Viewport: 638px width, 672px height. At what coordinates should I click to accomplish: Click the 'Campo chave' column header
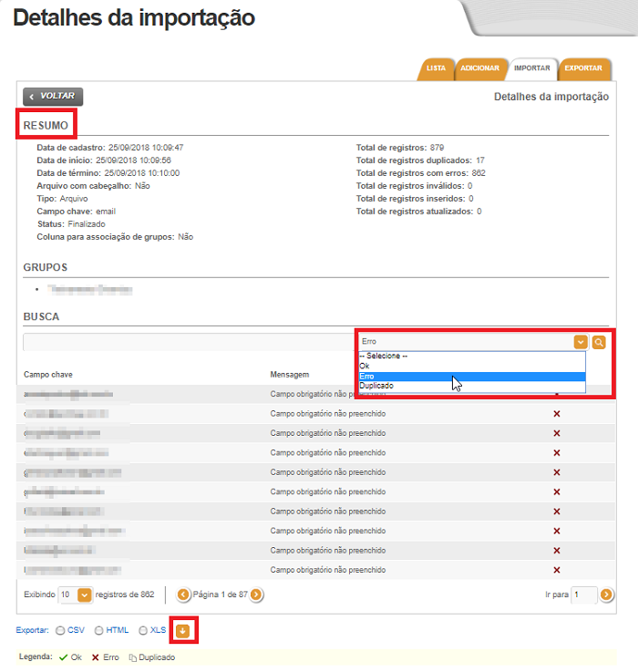pyautogui.click(x=48, y=375)
